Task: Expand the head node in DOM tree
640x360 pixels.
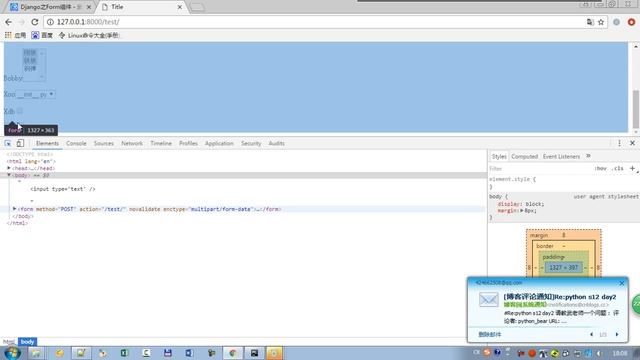Action: point(9,168)
